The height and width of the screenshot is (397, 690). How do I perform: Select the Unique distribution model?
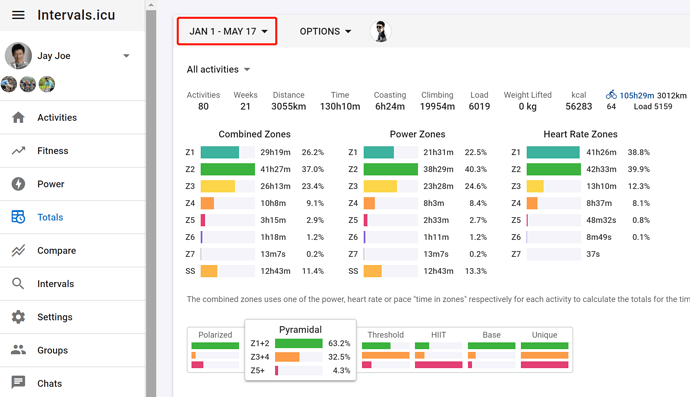(544, 350)
